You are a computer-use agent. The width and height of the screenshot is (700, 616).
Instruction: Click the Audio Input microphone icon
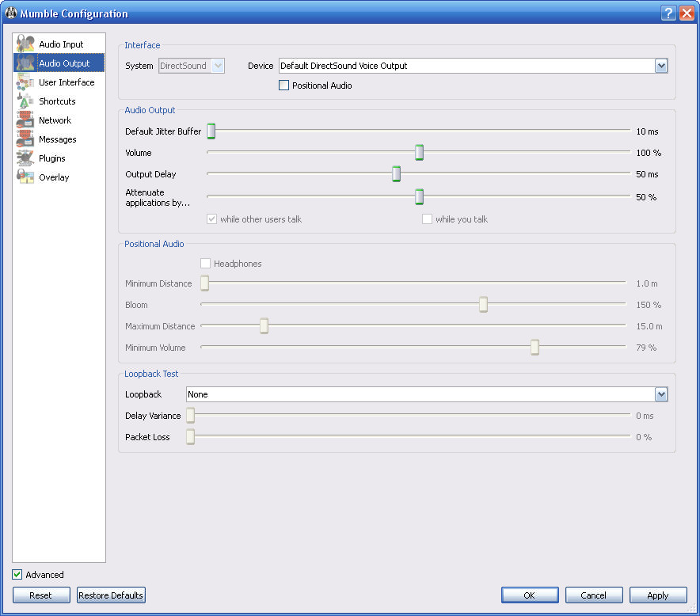coord(25,44)
